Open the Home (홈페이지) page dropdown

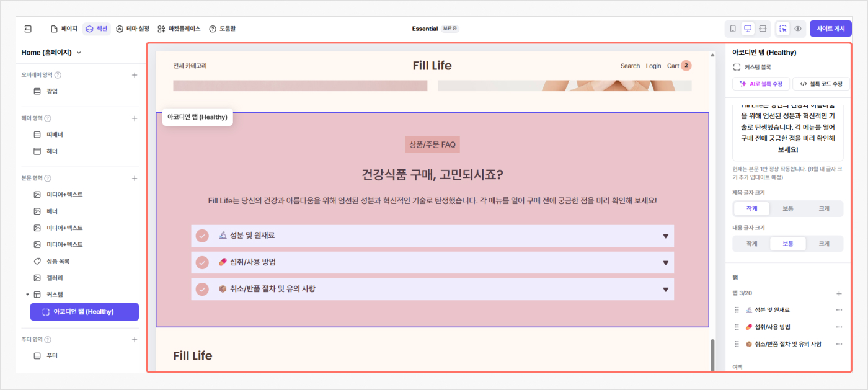[x=51, y=53]
